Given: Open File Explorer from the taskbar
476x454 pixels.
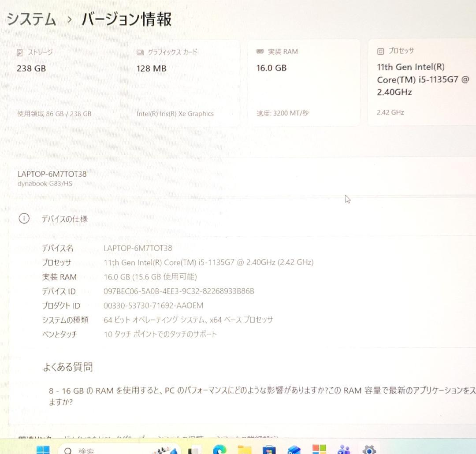Looking at the screenshot, I should [x=244, y=450].
